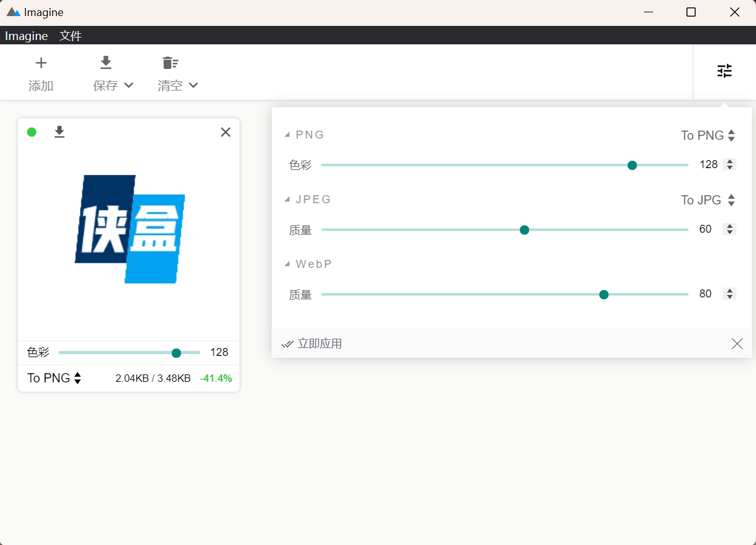The height and width of the screenshot is (545, 756).
Task: Open the options panel via sliders icon
Action: 725,71
